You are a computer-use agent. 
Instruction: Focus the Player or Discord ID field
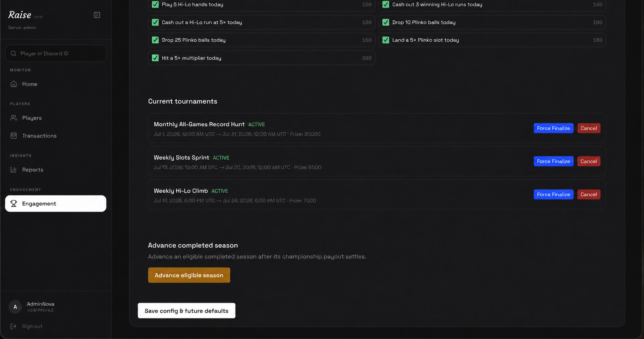[x=56, y=53]
